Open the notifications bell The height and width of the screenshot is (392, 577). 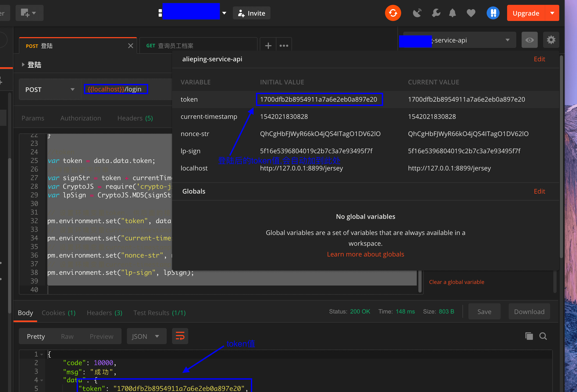453,13
